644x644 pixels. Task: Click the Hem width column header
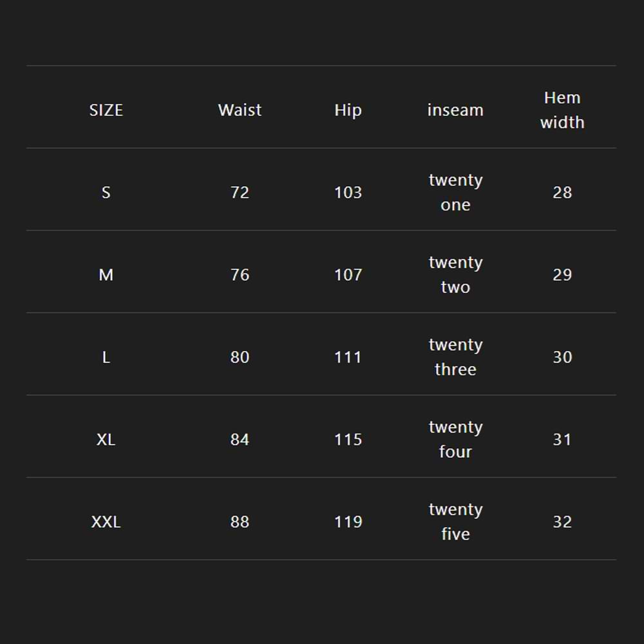(x=562, y=110)
